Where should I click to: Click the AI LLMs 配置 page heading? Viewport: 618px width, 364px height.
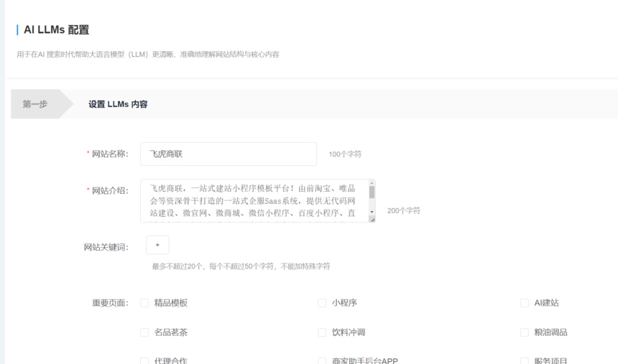pos(57,30)
